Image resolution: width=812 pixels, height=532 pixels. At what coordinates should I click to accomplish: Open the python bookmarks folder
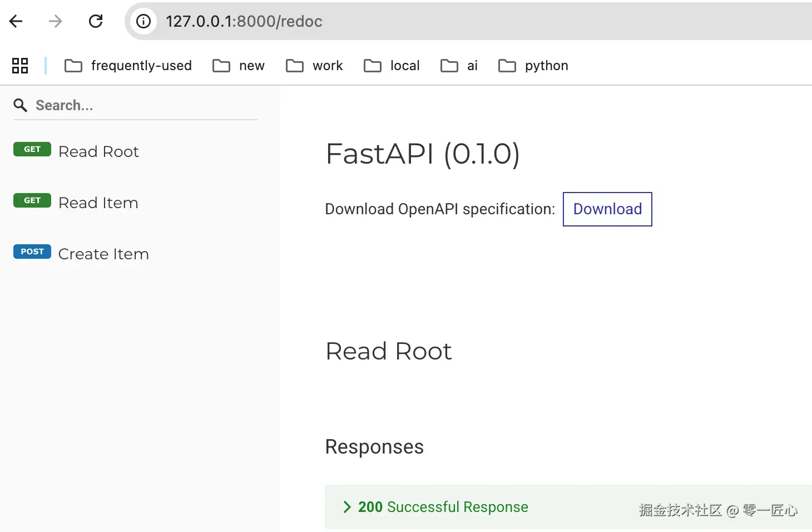(x=533, y=66)
